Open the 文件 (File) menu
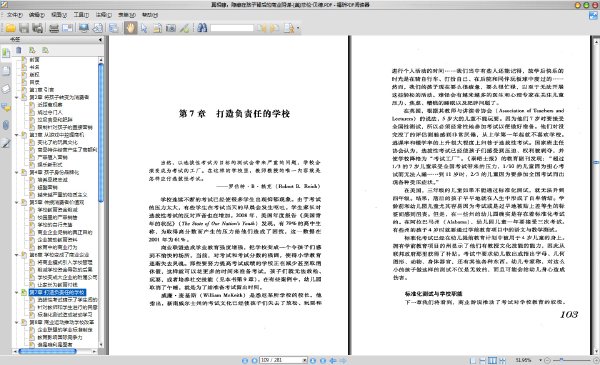Screen dimensions: 600x365 [x=15, y=15]
